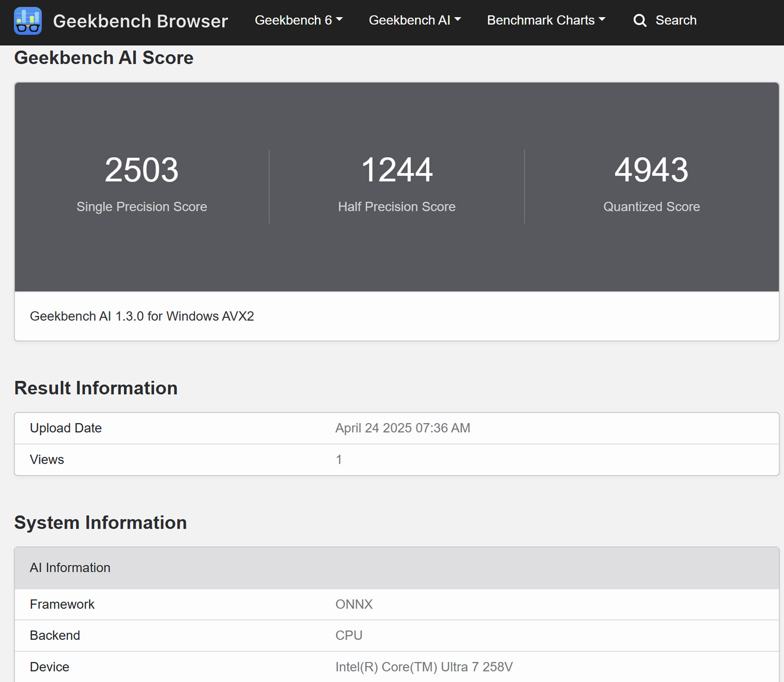Click the Framework ONNX row

click(397, 604)
